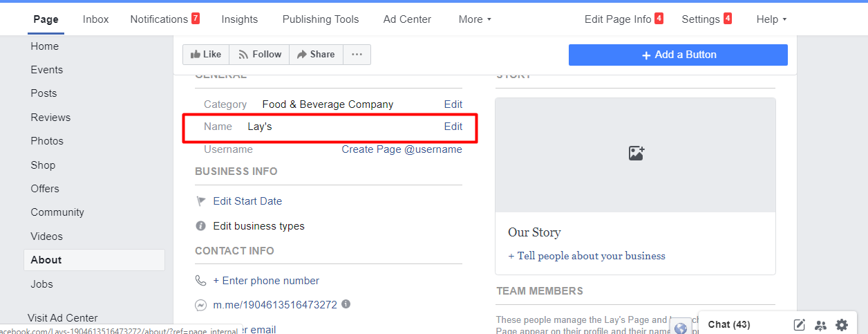Click the new message compose icon in chat
Screen dimensions: 868x334
800,324
